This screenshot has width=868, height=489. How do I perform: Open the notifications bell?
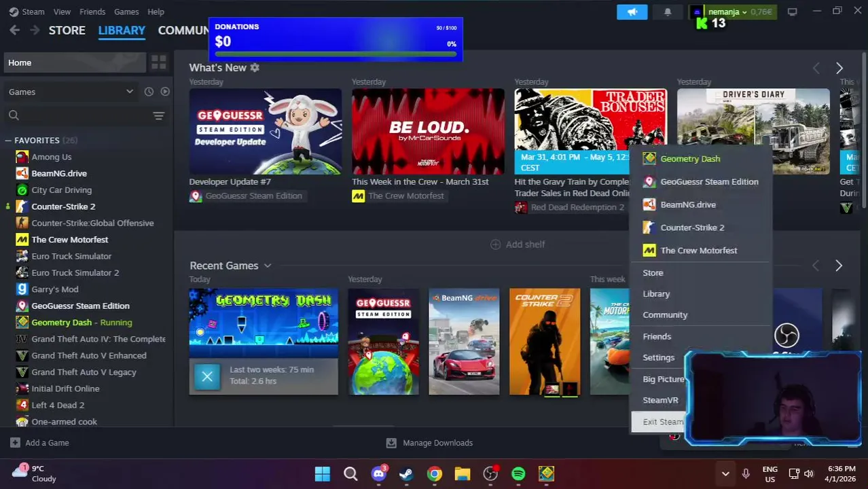point(667,12)
